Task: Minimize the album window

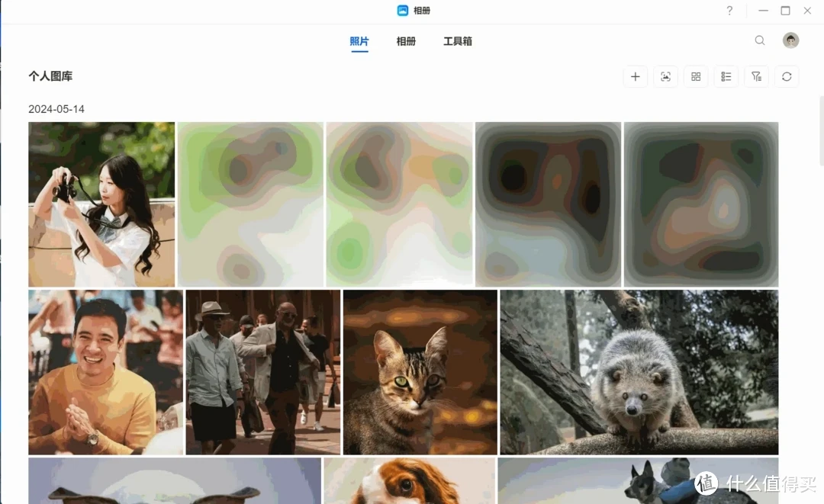Action: coord(763,11)
